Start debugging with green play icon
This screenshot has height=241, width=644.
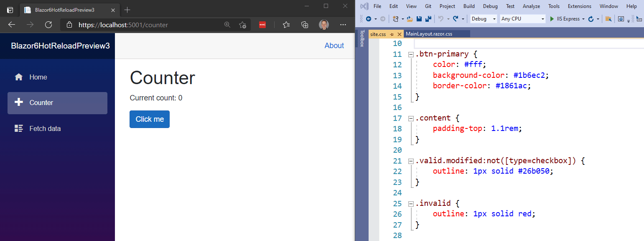[x=552, y=19]
